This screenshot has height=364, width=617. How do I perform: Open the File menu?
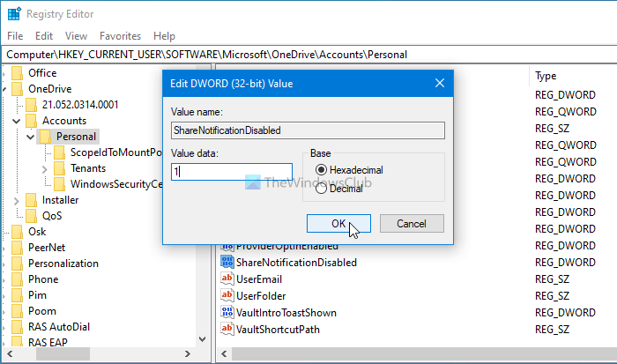click(15, 36)
